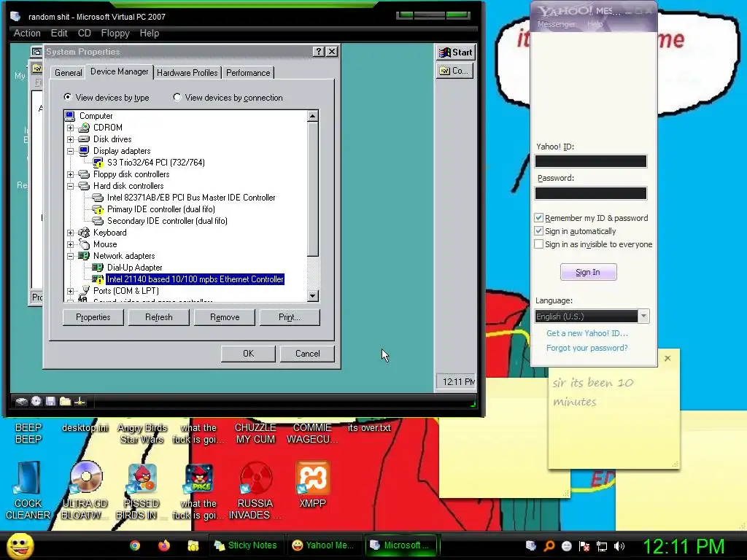Viewport: 747px width, 560px height.
Task: Expand the Disk drives tree node
Action: (x=71, y=139)
